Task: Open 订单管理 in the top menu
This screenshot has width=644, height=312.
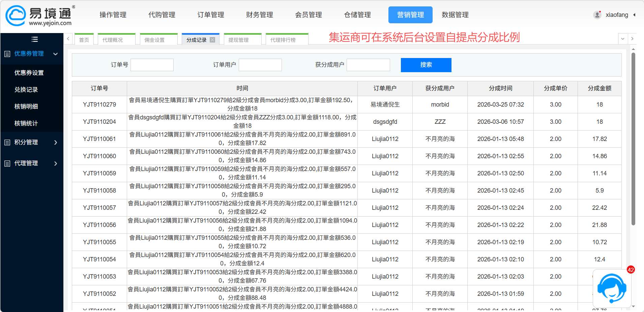Action: click(x=211, y=15)
